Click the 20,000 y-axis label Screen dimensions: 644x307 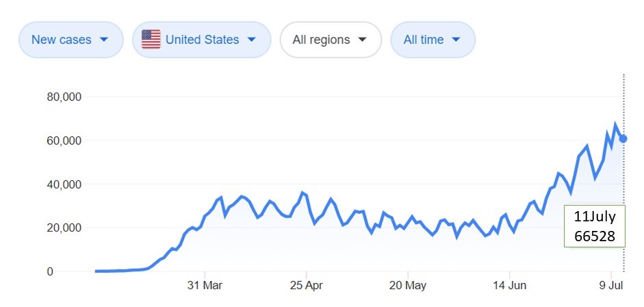tap(64, 228)
